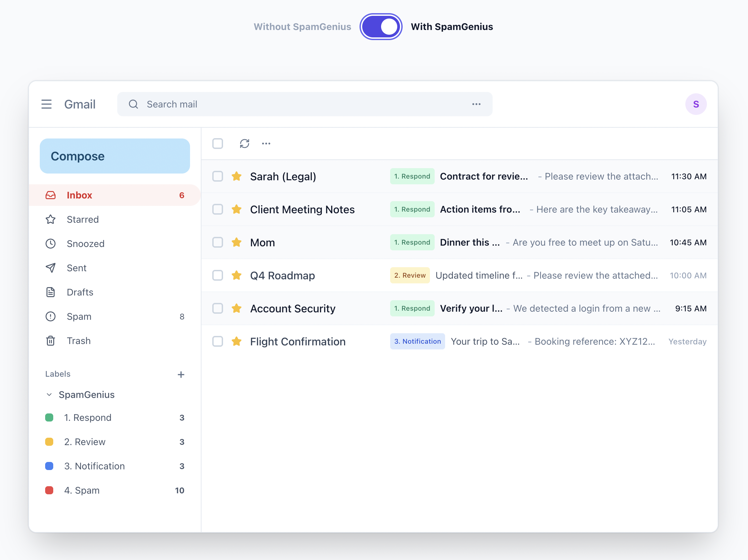Click the profile avatar with letter S
Viewport: 748px width, 560px height.
pyautogui.click(x=696, y=104)
